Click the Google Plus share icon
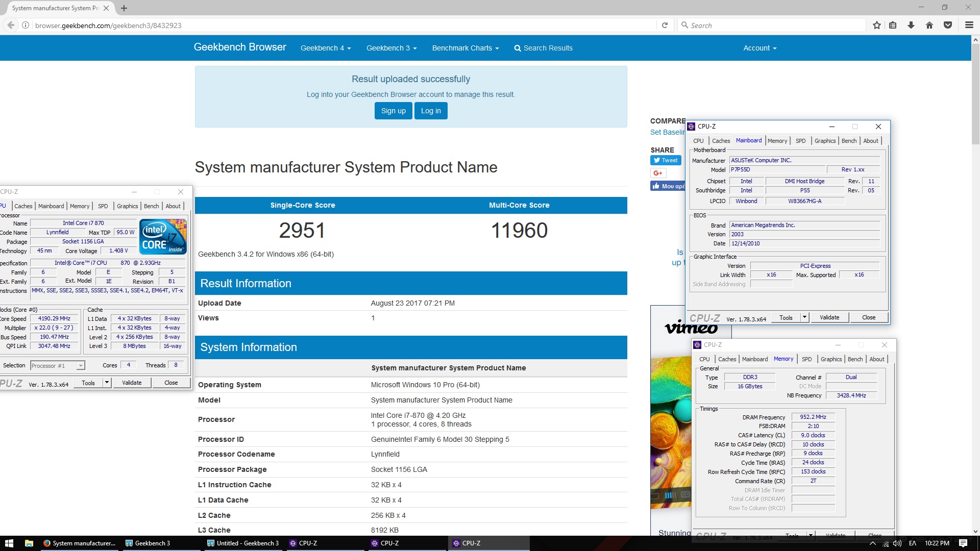Viewport: 980px width, 551px height. click(658, 173)
